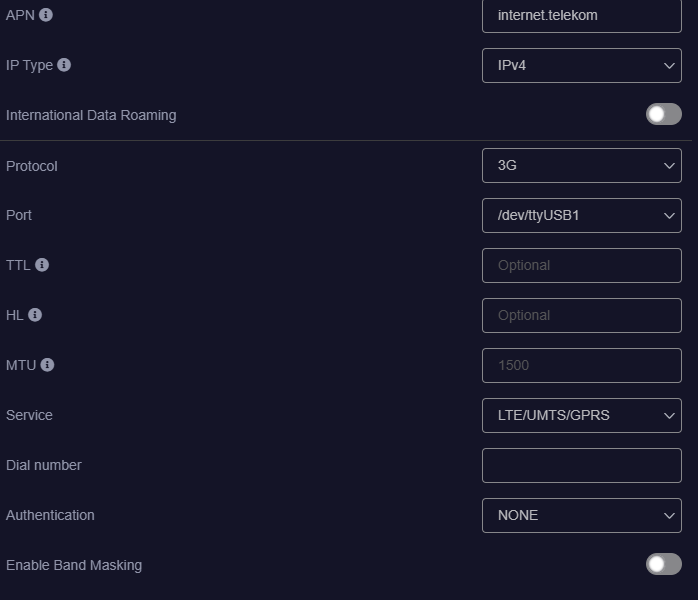Toggle Enable Band Masking switch

click(x=663, y=564)
